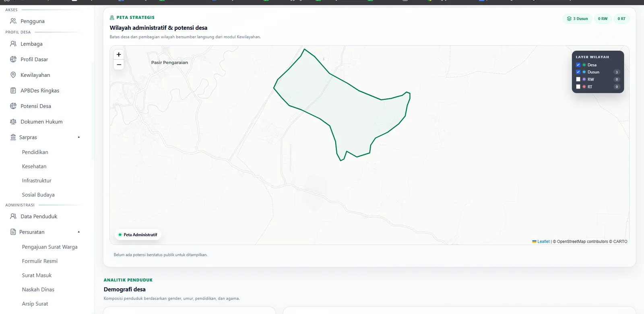The image size is (644, 314).
Task: Uncheck the Desa layer checkbox
Action: pos(578,65)
